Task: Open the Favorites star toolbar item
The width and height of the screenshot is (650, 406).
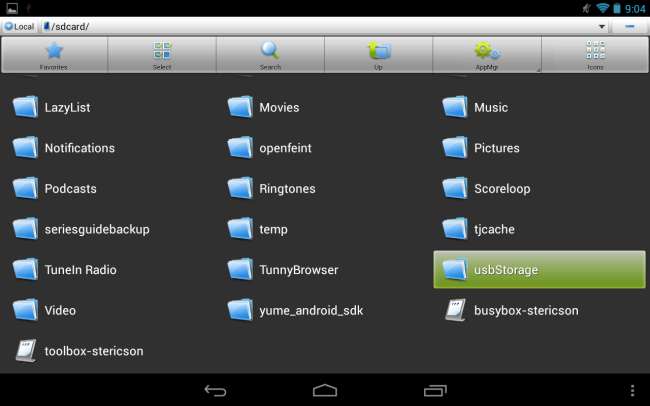Action: coord(54,55)
